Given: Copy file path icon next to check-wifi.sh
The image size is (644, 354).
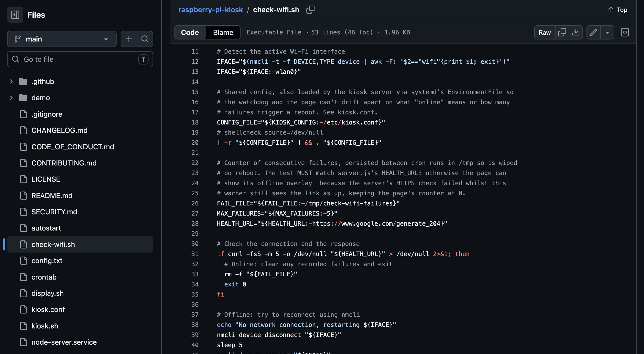Looking at the screenshot, I should pyautogui.click(x=310, y=10).
